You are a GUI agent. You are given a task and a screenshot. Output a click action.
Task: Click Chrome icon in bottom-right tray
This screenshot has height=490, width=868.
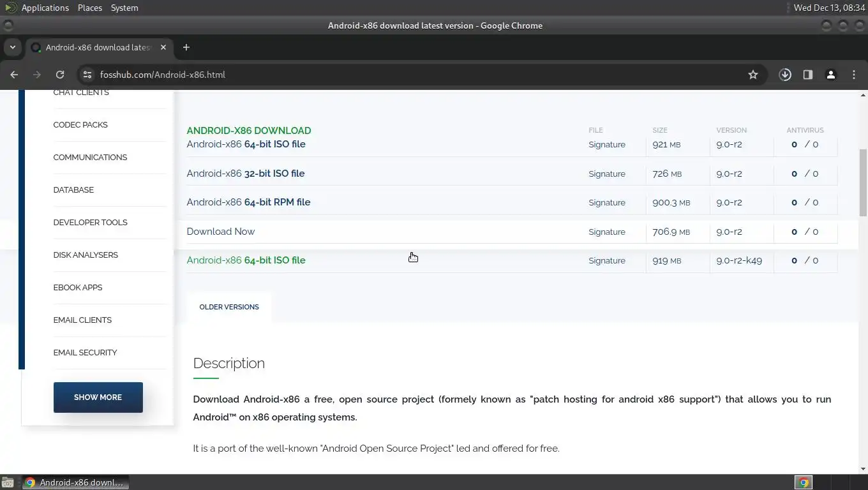pyautogui.click(x=804, y=482)
